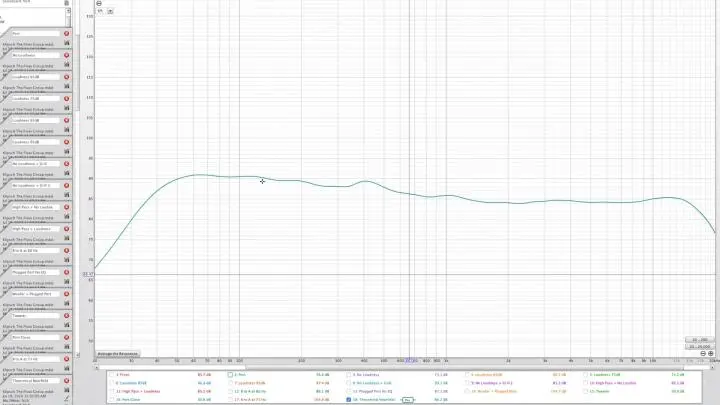Click the second small button under graph zoom-out icon
Image resolution: width=720 pixels, height=405 pixels.
coord(110,11)
